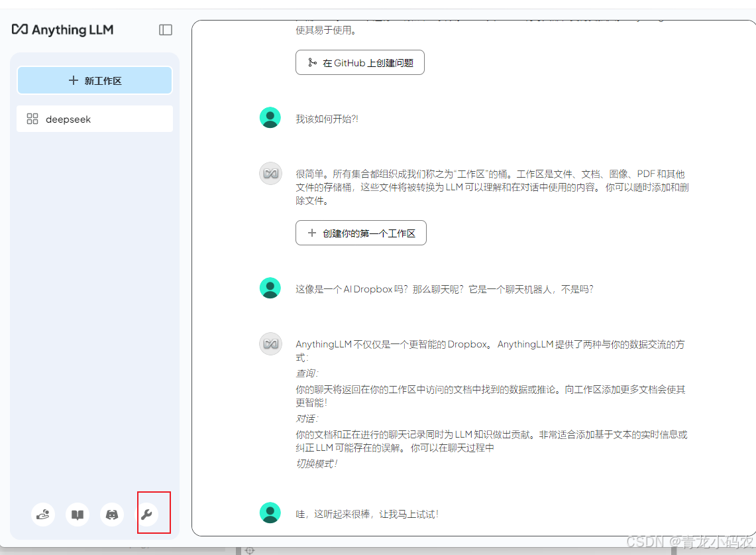Click the message 我该如何开始?!
Viewport: 756px width, 555px height.
pyautogui.click(x=327, y=119)
